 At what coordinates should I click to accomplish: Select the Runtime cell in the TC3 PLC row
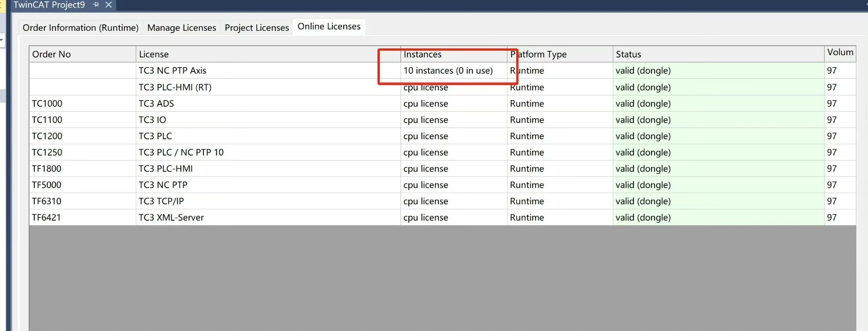(560, 136)
